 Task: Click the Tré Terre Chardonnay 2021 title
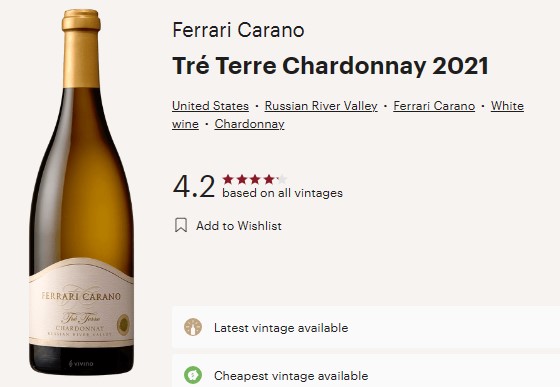point(330,66)
